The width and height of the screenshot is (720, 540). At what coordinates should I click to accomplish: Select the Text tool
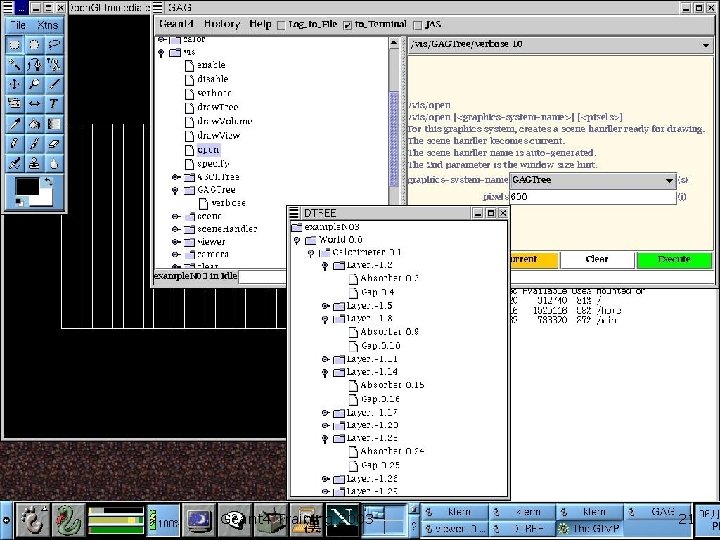54,103
